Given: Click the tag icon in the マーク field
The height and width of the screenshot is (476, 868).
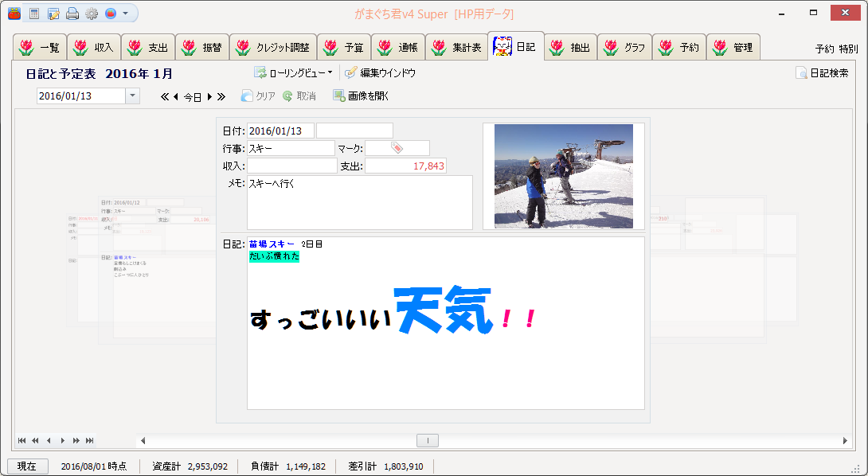Looking at the screenshot, I should [397, 148].
